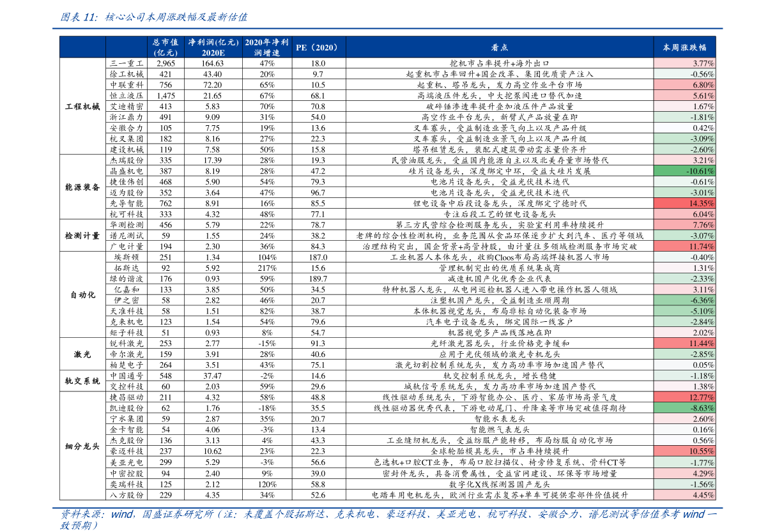Click the company name 杰瑞股份
Viewport: 761px width, 532px height.
[x=126, y=160]
